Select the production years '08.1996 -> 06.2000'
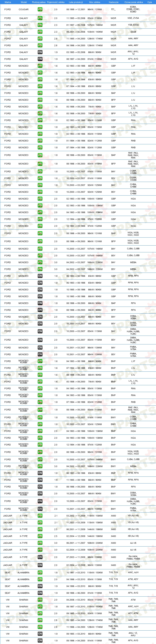 click(x=76, y=593)
